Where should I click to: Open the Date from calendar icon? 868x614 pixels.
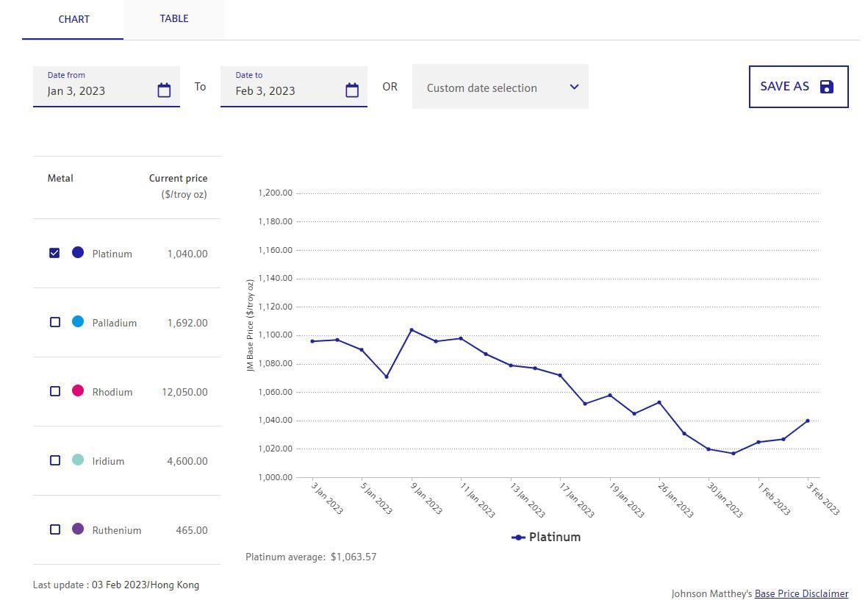(x=164, y=90)
